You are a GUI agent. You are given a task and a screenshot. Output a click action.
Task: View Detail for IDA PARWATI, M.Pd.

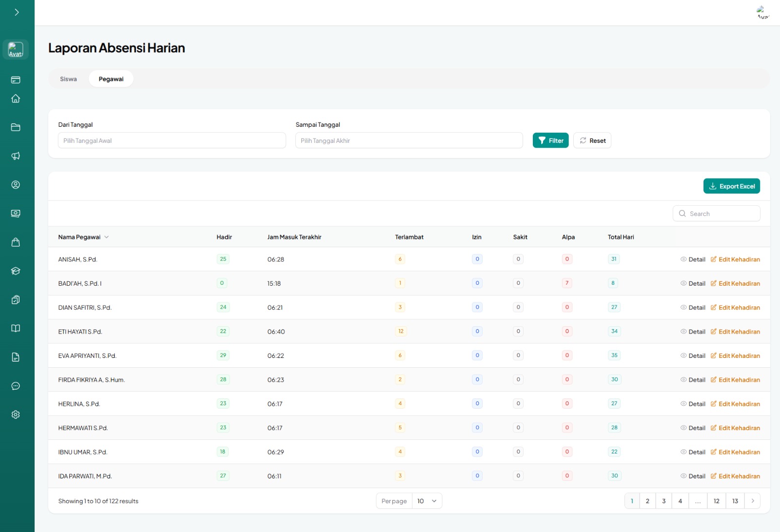coord(693,476)
